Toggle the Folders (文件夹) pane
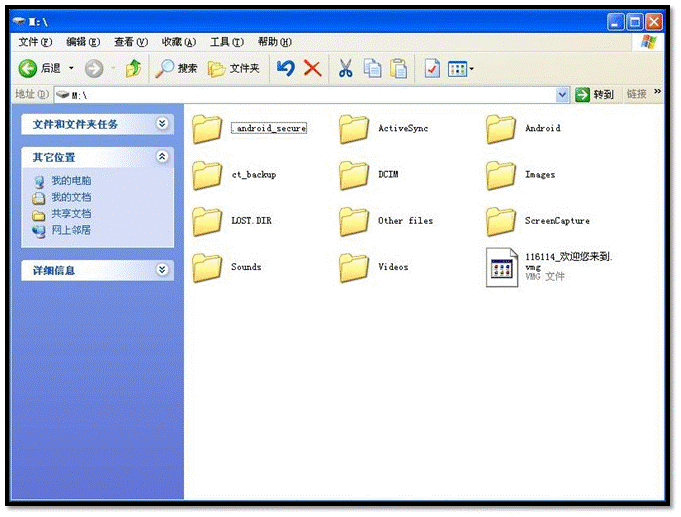The height and width of the screenshot is (517, 681). point(233,68)
